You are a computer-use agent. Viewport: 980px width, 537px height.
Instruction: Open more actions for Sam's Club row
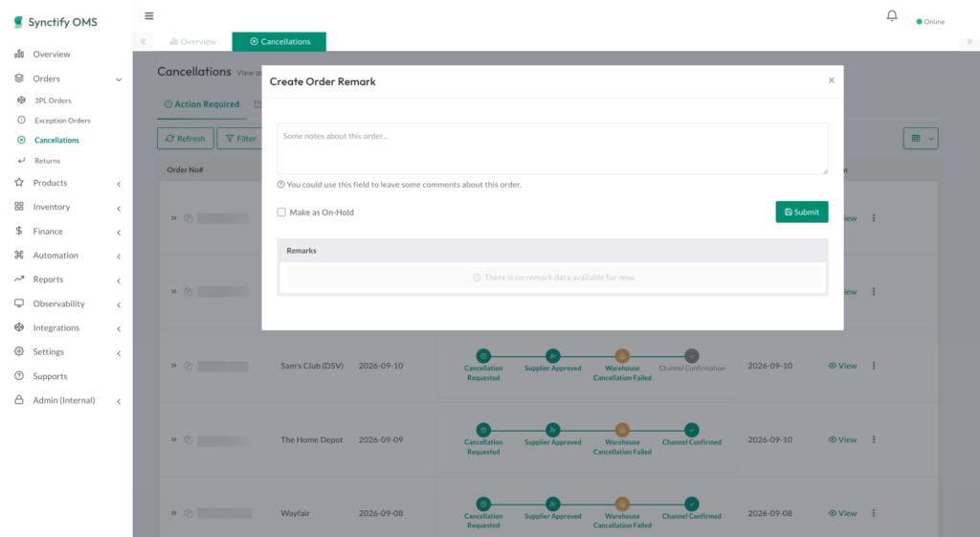click(x=874, y=366)
